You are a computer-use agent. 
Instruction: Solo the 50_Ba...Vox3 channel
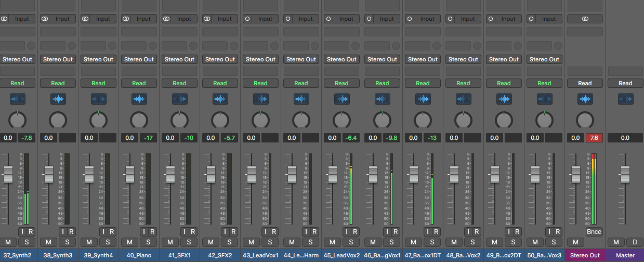pyautogui.click(x=554, y=242)
